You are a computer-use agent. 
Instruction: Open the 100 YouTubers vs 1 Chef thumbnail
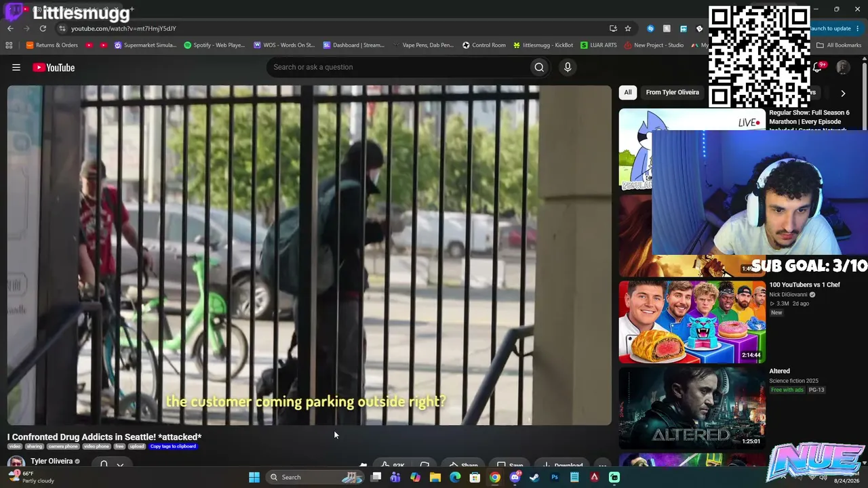tap(692, 322)
